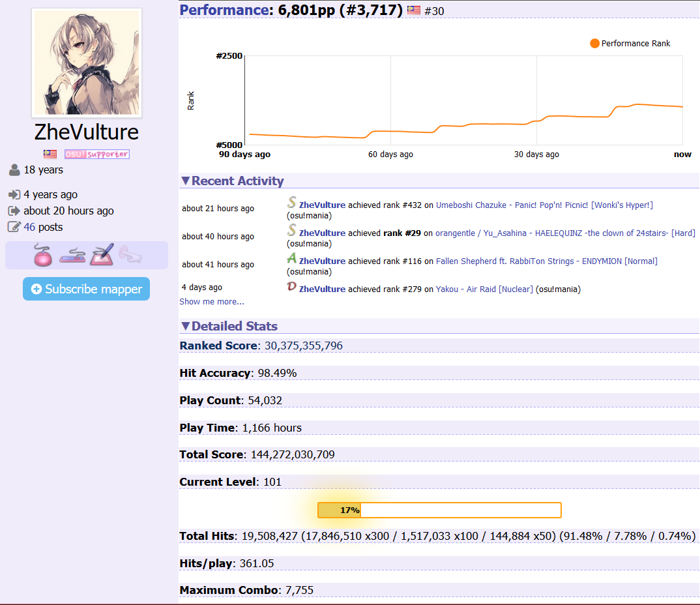The height and width of the screenshot is (605, 700).
Task: Open HAELEQUINZ [Hard] beatmap link
Action: click(565, 233)
